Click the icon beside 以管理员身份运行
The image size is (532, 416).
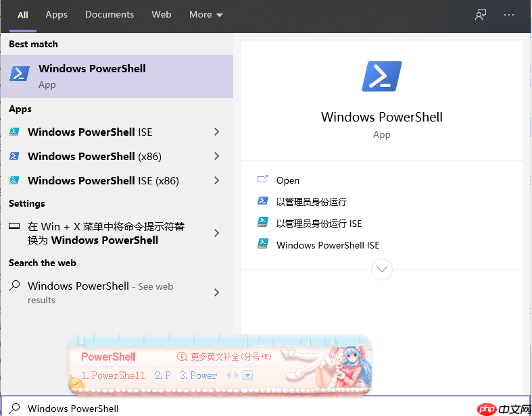(262, 201)
